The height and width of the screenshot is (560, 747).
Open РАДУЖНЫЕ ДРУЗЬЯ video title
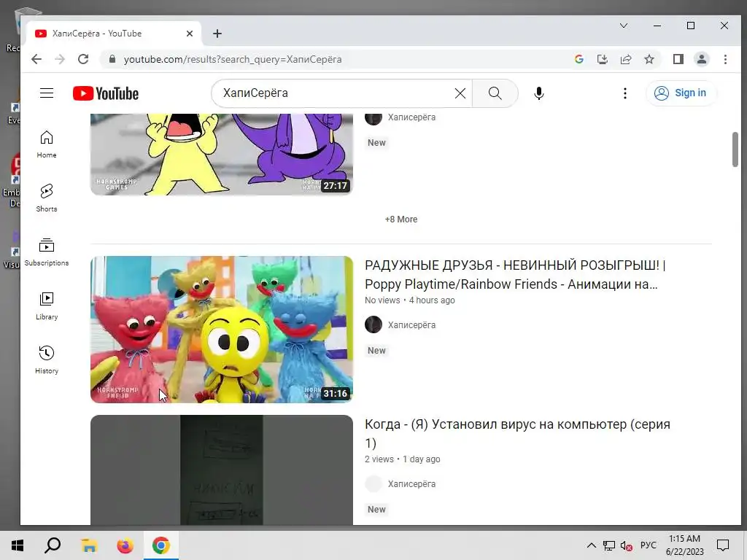(515, 275)
